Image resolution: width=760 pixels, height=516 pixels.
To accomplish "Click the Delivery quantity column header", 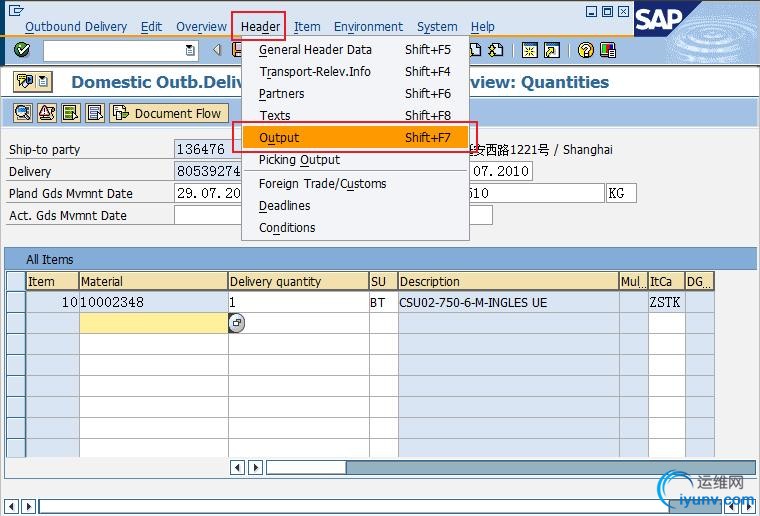I will 298,281.
